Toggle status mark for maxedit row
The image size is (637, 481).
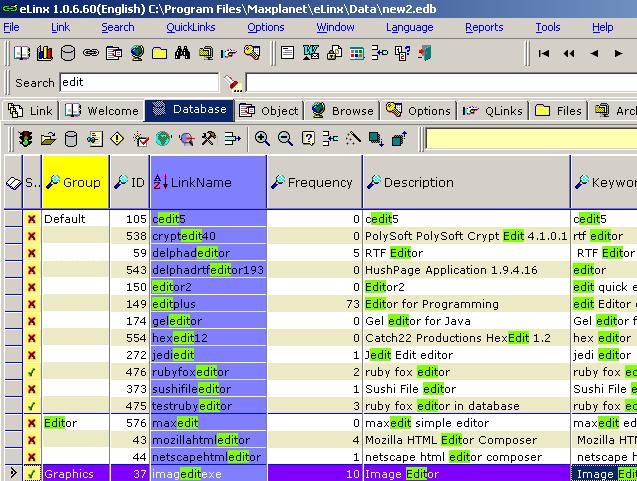tap(32, 423)
